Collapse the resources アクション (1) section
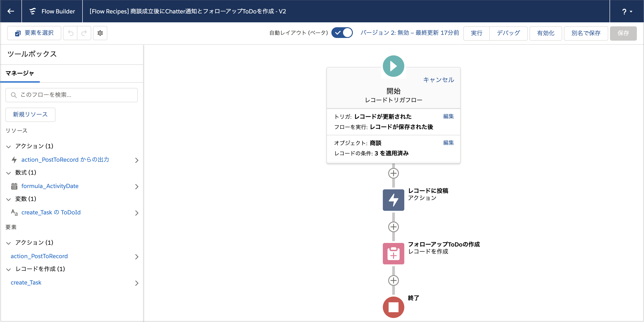The width and height of the screenshot is (644, 322). click(x=8, y=146)
